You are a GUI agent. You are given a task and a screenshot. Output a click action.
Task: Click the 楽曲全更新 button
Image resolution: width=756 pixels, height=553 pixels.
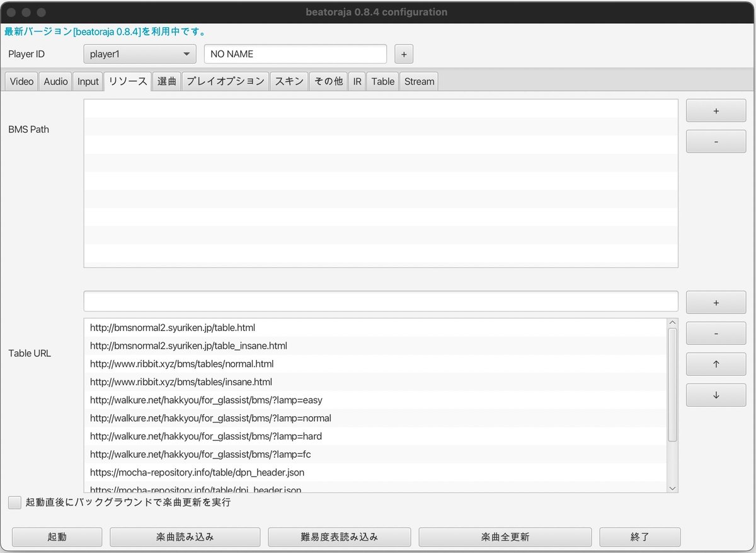505,537
